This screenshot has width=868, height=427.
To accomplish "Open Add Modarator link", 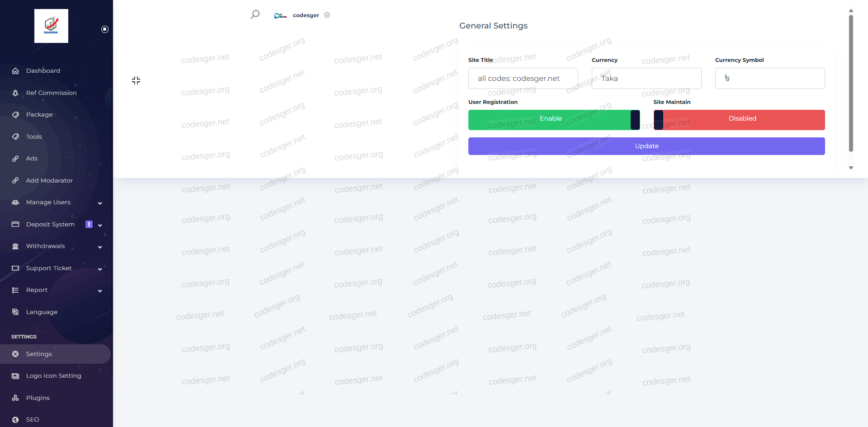I will click(x=49, y=181).
